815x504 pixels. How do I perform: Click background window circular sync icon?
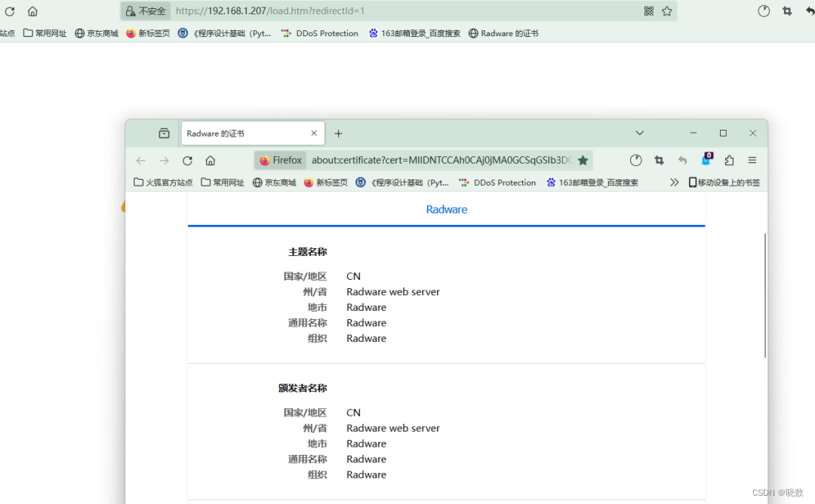764,11
